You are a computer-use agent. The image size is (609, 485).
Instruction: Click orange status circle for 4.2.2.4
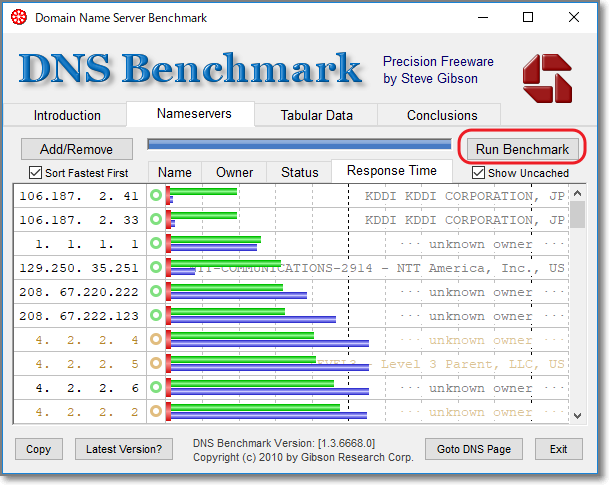pos(156,340)
